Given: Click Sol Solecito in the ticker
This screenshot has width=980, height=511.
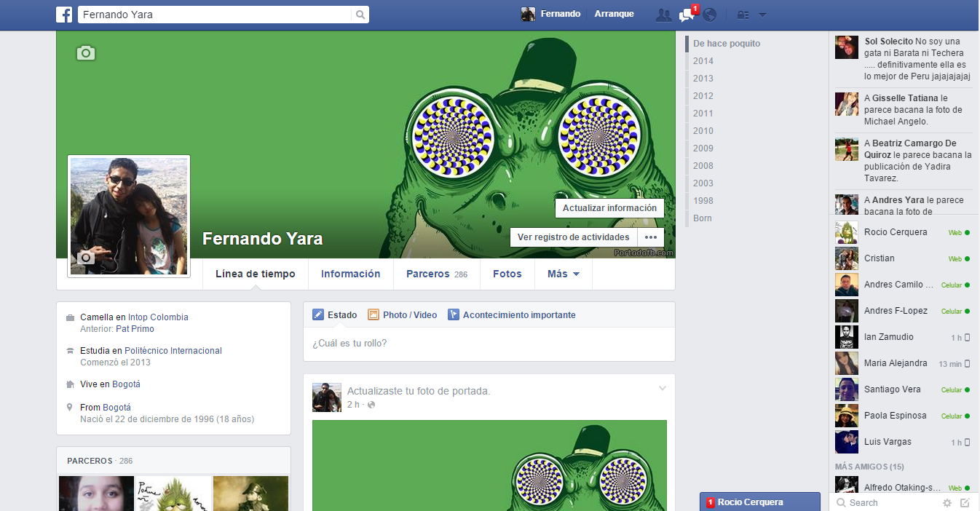Looking at the screenshot, I should 888,41.
